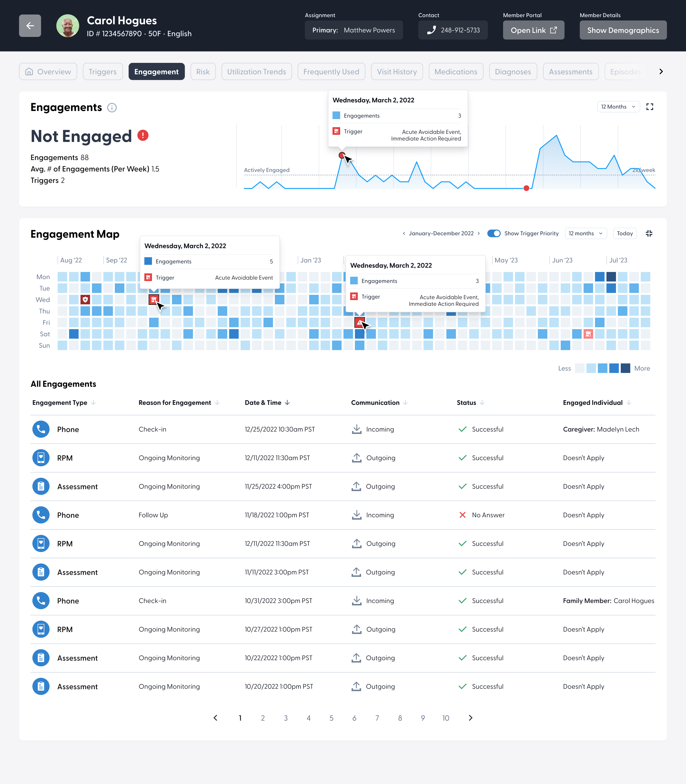This screenshot has width=686, height=784.
Task: Click the Incoming arrow icon on the Follow Up row
Action: [356, 515]
